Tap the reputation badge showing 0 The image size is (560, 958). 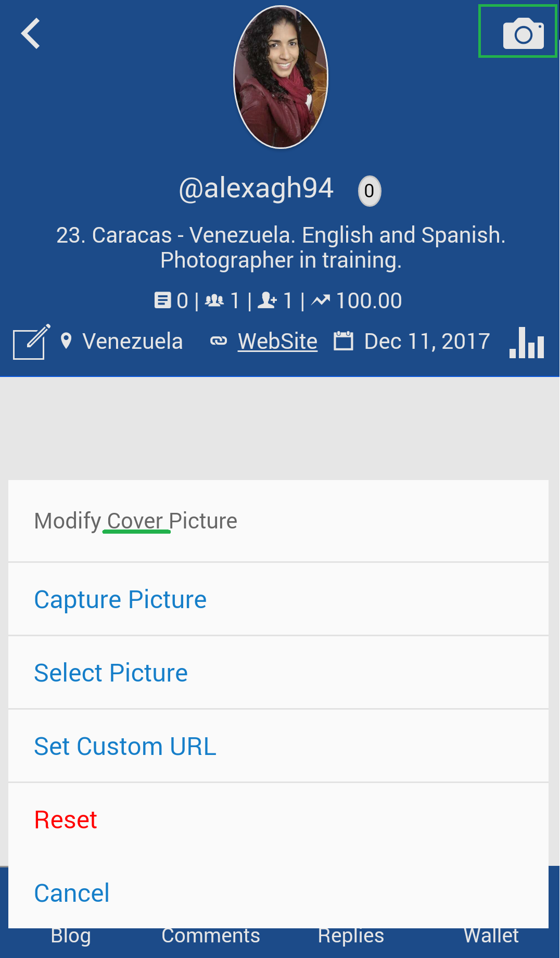[x=369, y=191]
